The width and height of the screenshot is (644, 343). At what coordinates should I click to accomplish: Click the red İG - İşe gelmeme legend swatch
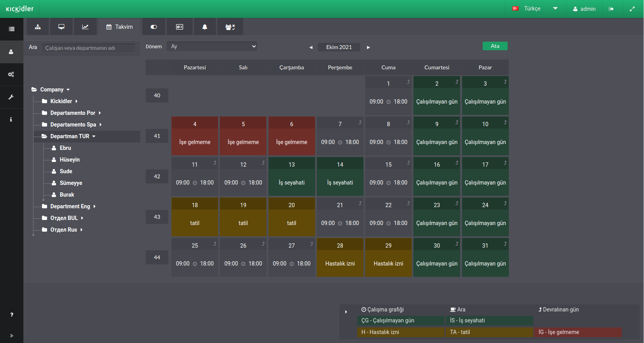pyautogui.click(x=578, y=332)
